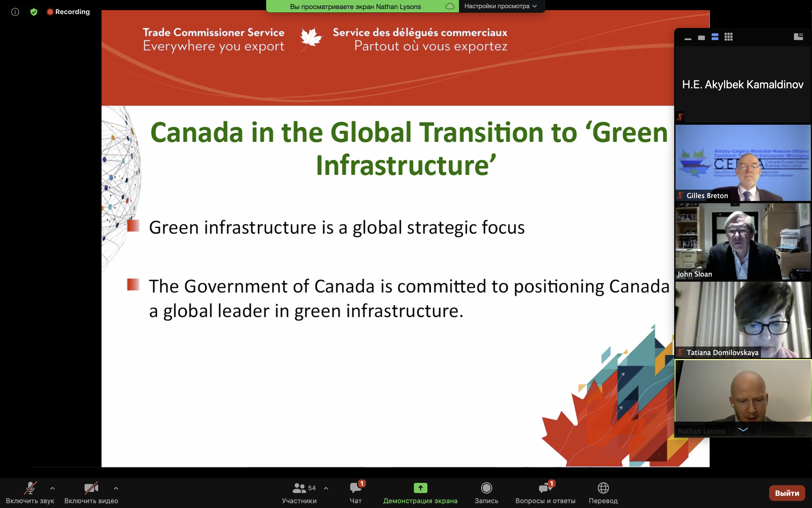Click muted mic icon beside Gilles Breton
The height and width of the screenshot is (508, 812).
coord(680,195)
